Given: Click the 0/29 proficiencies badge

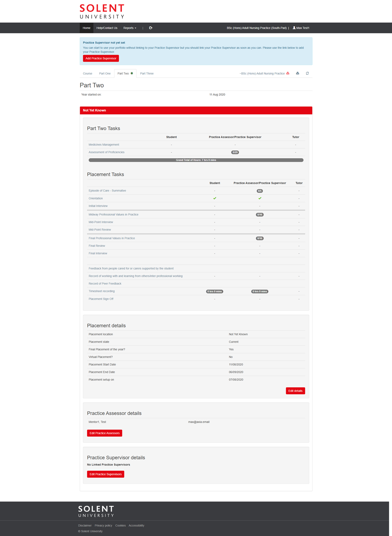Looking at the screenshot, I should click(235, 152).
